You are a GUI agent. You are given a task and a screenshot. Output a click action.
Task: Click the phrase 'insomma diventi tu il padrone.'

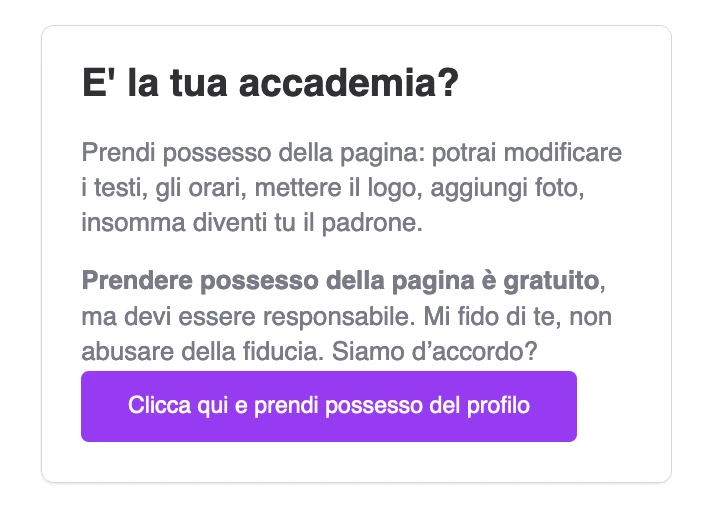[252, 223]
